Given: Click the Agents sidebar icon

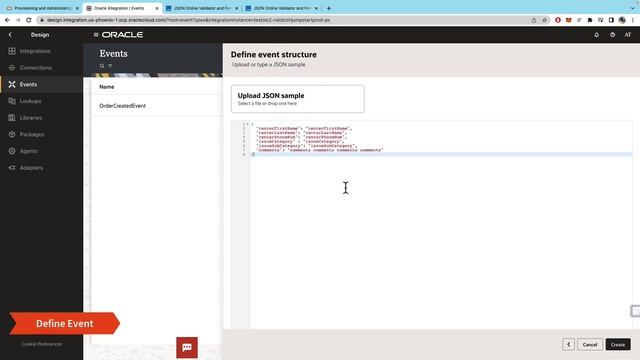Looking at the screenshot, I should tap(12, 151).
